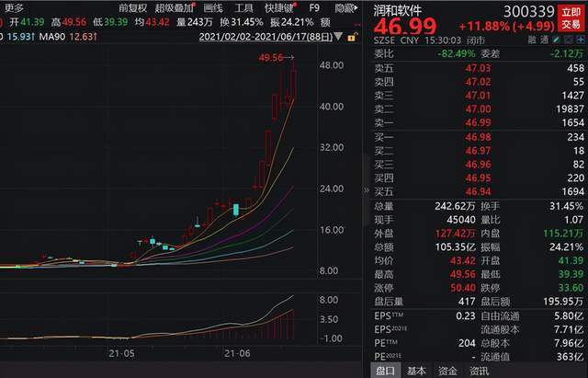Click the 通 connect label icon
Viewport: 588px width, 378px height.
pos(544,40)
